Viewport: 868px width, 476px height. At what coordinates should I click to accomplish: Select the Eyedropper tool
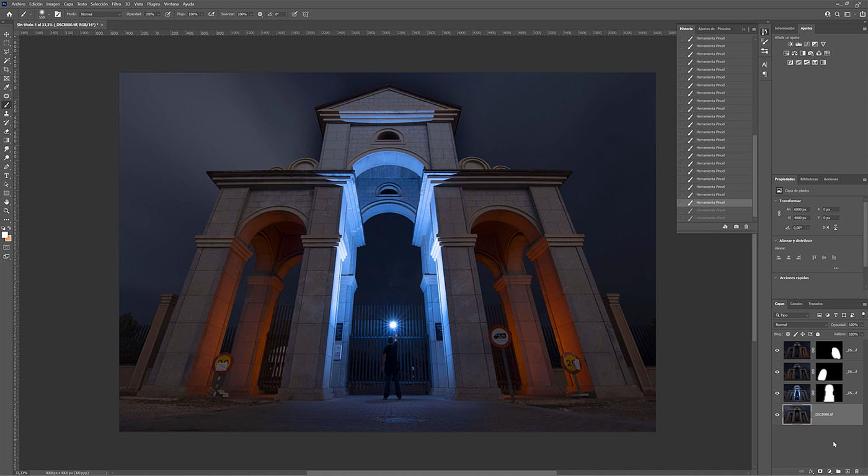[7, 87]
